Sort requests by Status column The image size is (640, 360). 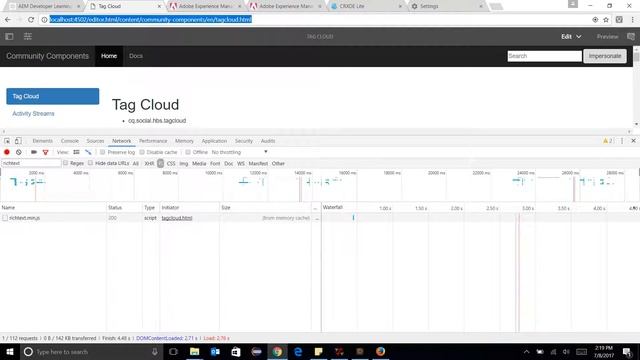pos(124,208)
